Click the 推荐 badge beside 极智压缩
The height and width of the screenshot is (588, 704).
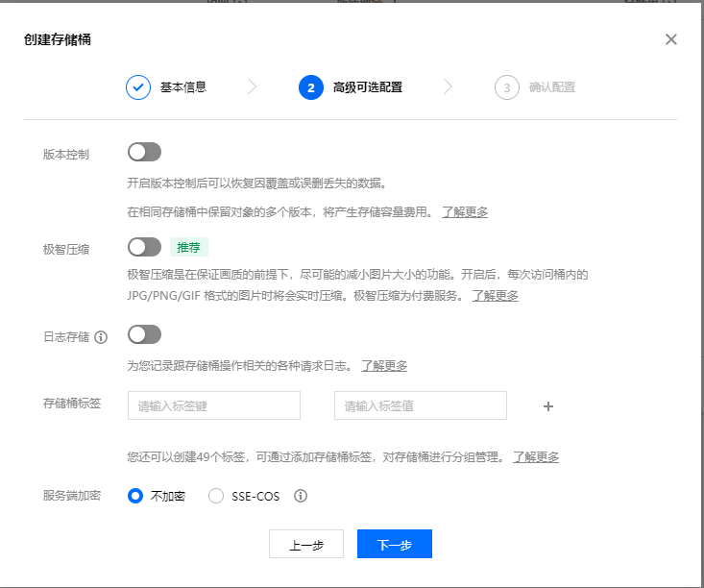pyautogui.click(x=188, y=247)
